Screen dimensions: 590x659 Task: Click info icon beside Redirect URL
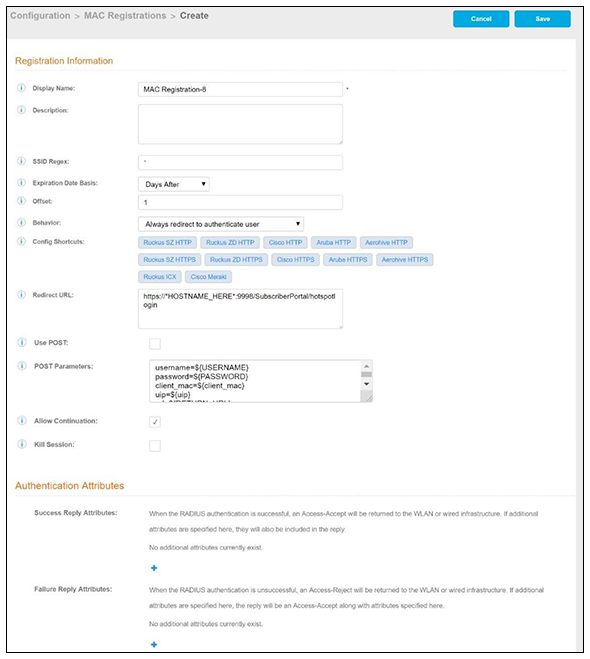click(21, 295)
